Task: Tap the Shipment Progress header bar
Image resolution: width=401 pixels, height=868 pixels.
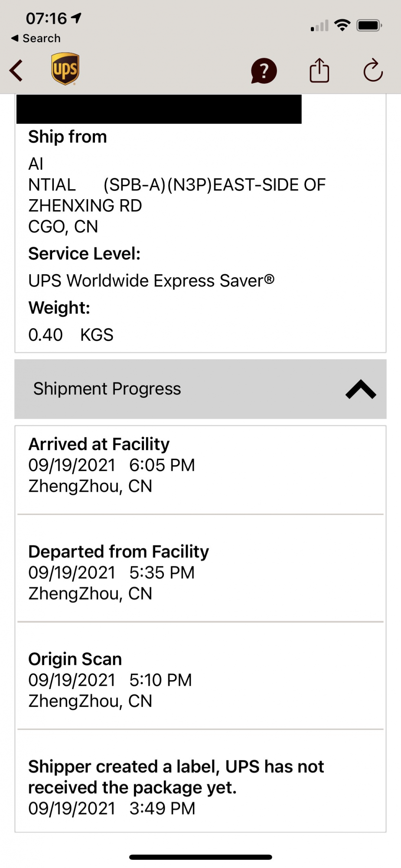Action: tap(200, 389)
